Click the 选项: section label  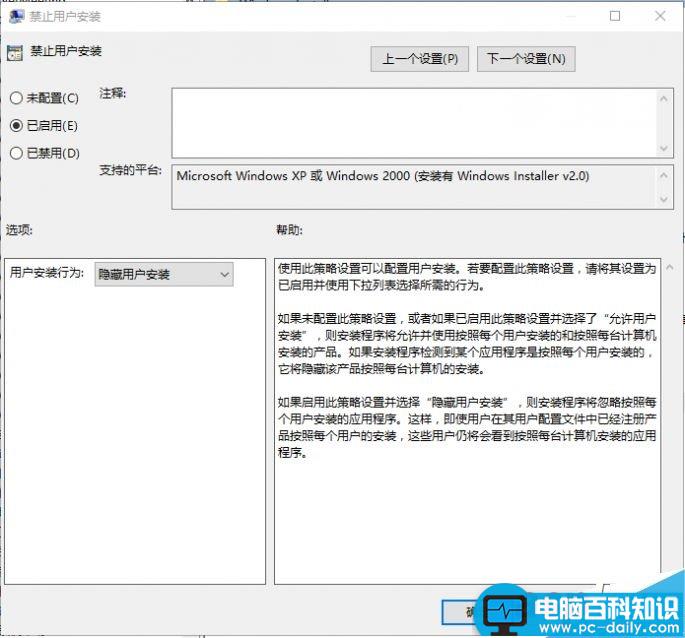[19, 230]
